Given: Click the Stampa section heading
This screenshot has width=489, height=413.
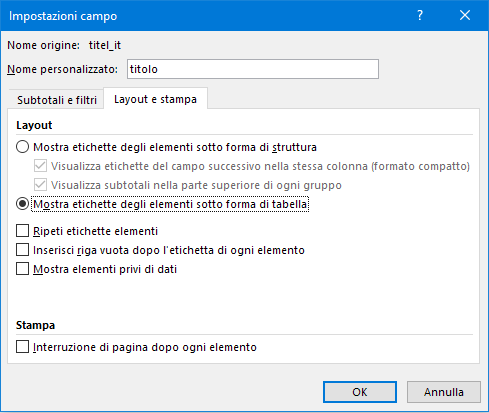Looking at the screenshot, I should coord(35,325).
